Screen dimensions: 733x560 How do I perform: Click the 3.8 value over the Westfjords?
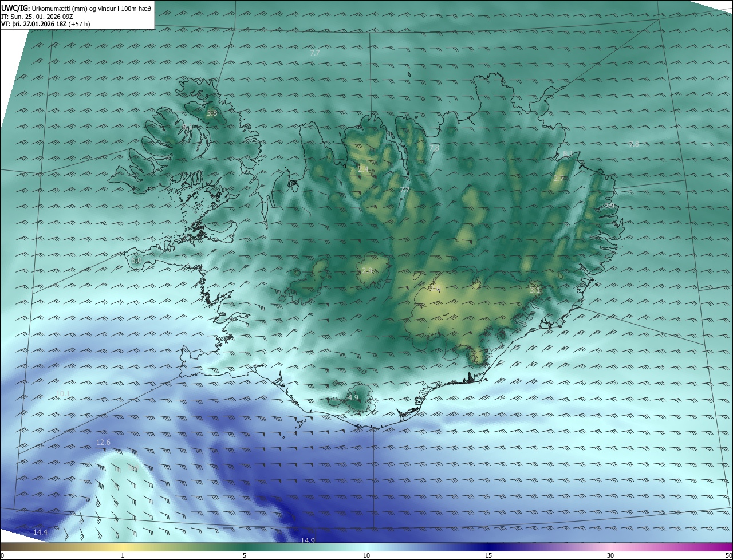tap(212, 113)
